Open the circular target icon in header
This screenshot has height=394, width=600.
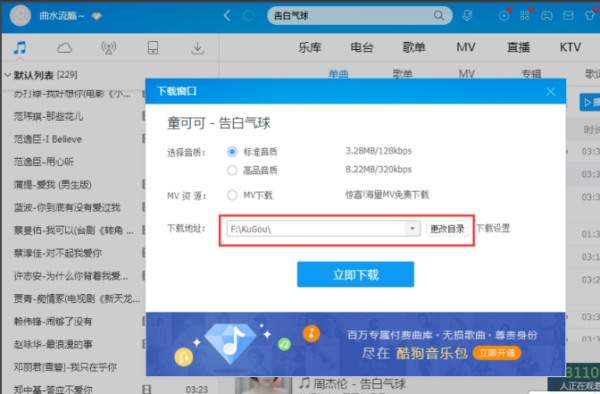click(504, 15)
